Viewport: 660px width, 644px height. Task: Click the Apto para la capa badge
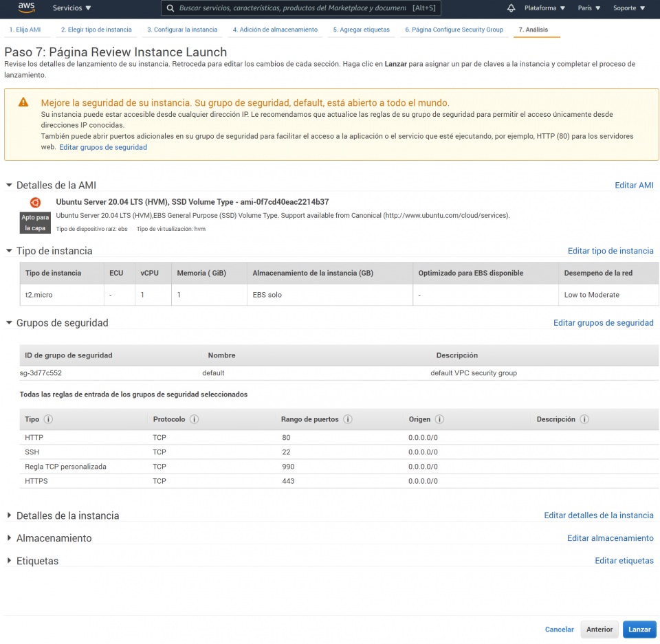pos(35,223)
